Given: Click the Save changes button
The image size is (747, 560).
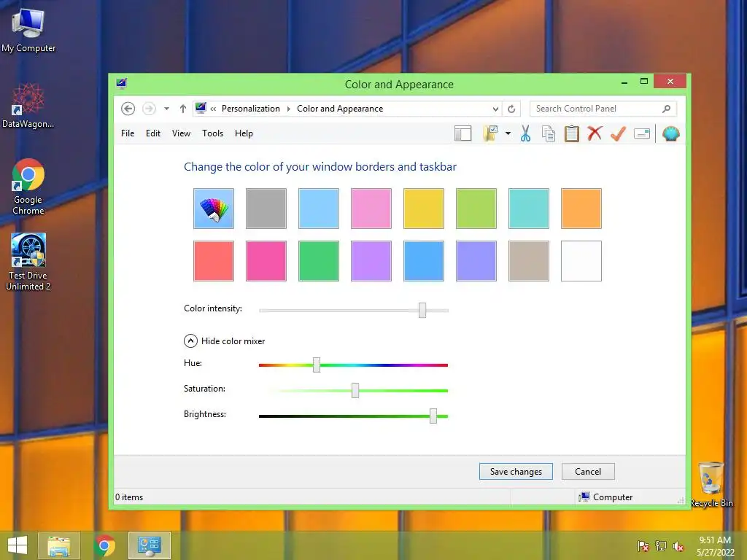Looking at the screenshot, I should [x=516, y=472].
